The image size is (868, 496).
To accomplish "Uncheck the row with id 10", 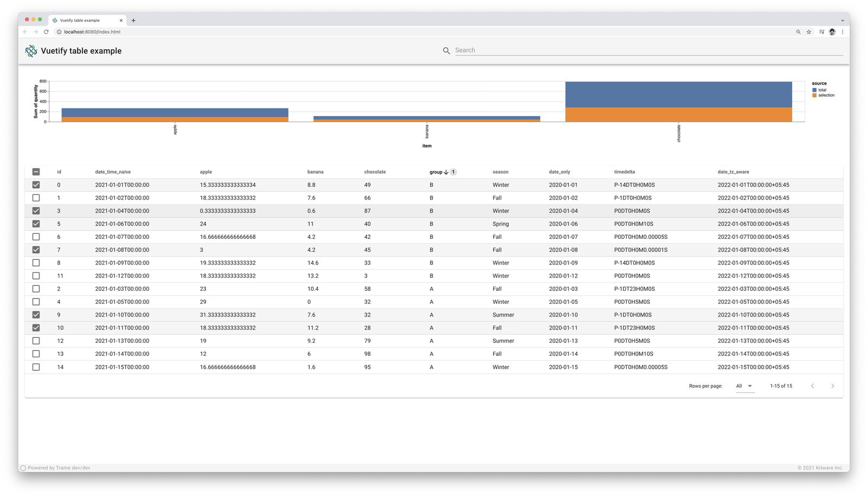I will pos(36,328).
